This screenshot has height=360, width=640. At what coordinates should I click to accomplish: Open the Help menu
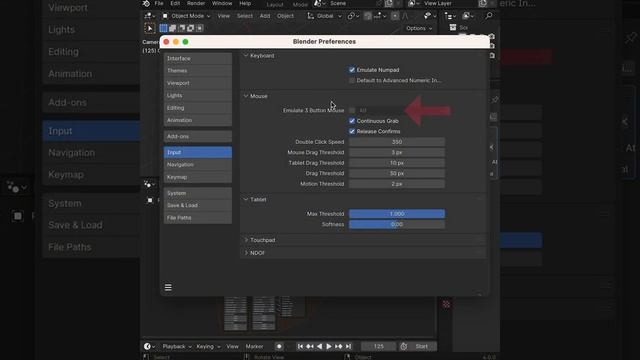(245, 4)
